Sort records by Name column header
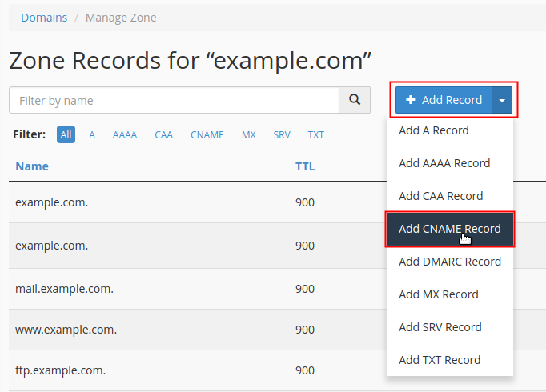Screen dimensions: 546x392 click(x=32, y=166)
